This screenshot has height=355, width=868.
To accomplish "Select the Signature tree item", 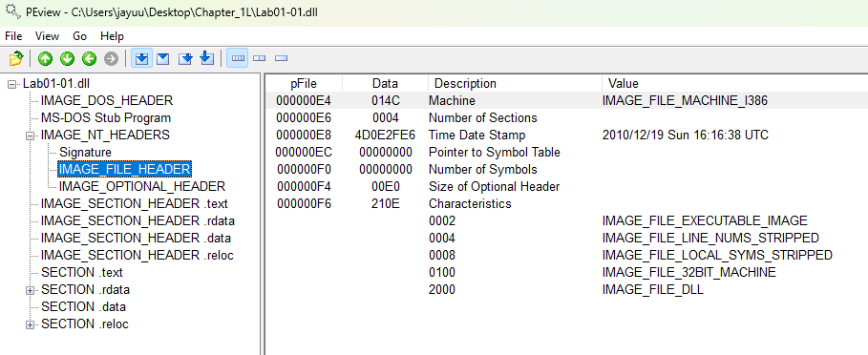I will (x=85, y=153).
